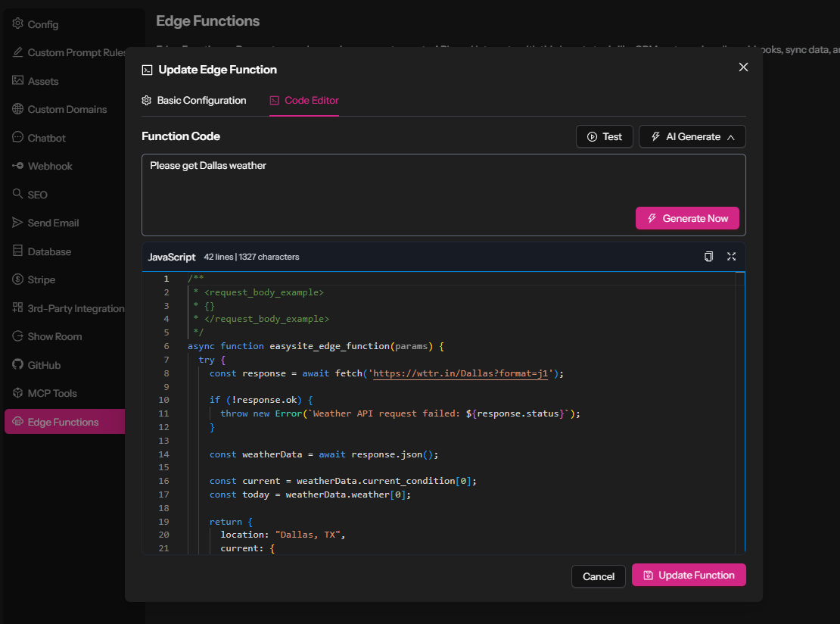Click Update Function to save

tap(689, 575)
